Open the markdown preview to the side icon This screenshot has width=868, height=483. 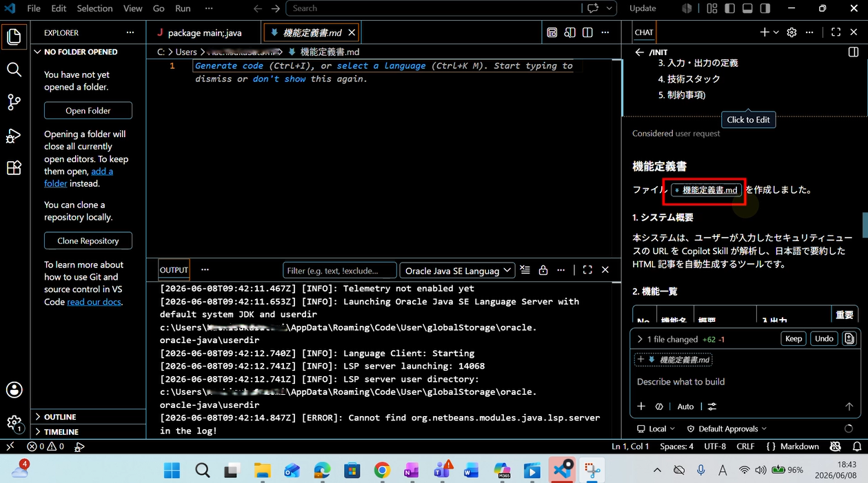569,32
